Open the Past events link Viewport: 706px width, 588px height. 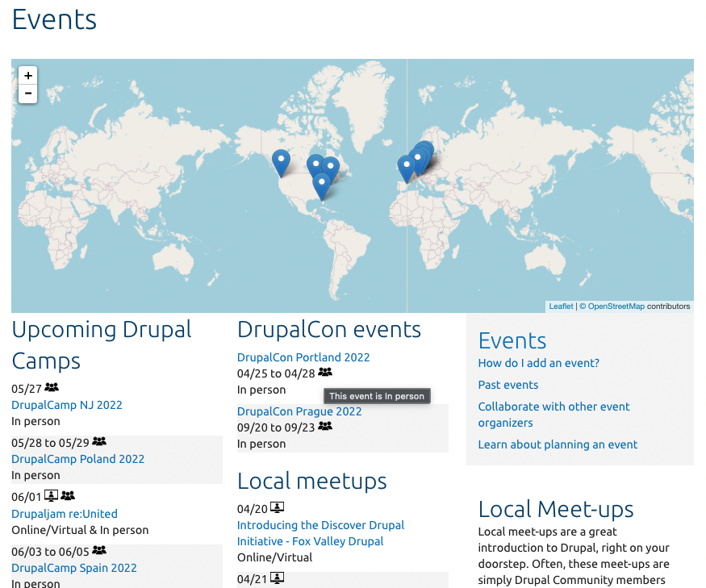[x=508, y=385]
